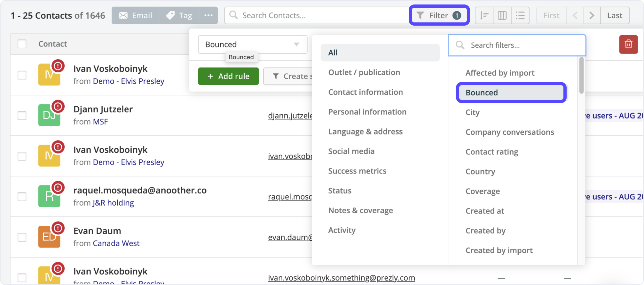644x285 pixels.
Task: Click the ED avatar thumbnail
Action: (x=49, y=237)
